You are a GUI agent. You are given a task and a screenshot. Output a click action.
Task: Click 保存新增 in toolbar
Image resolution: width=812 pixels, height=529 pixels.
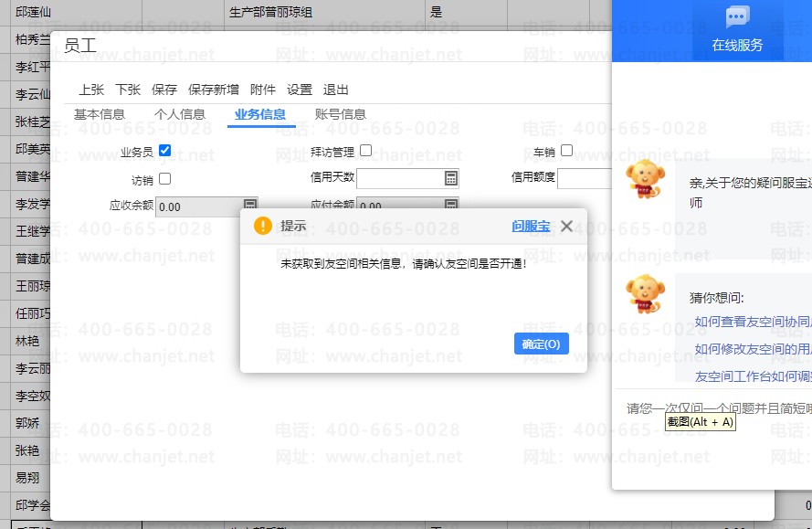pos(214,90)
